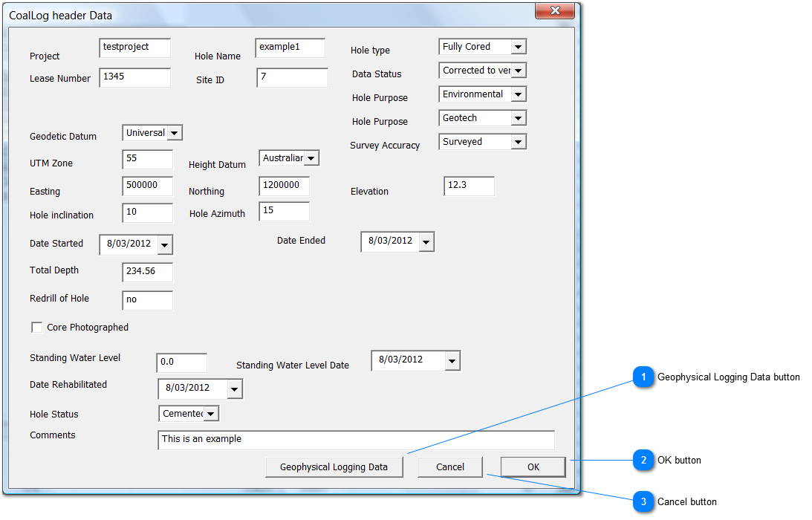Click the Cancel button

[449, 467]
